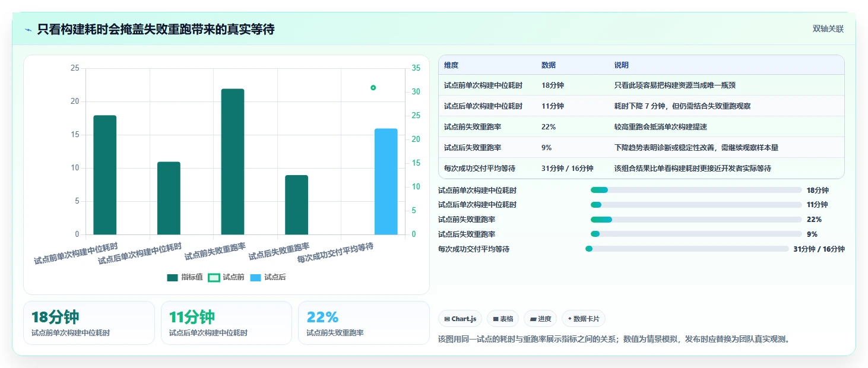Click the dark green 指标值 legend swatch
The width and height of the screenshot is (868, 368).
pyautogui.click(x=173, y=278)
